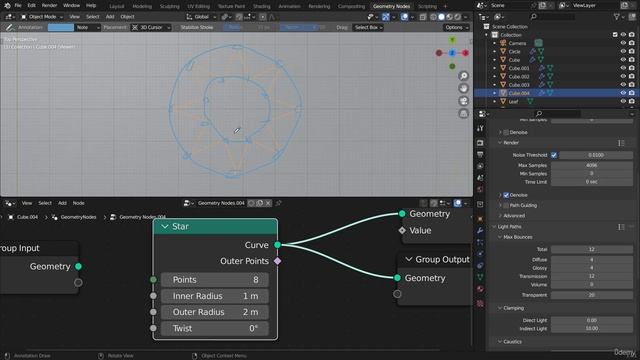Open the Select Box drag dropdown
Viewport: 640px width, 360px height.
pos(368,27)
